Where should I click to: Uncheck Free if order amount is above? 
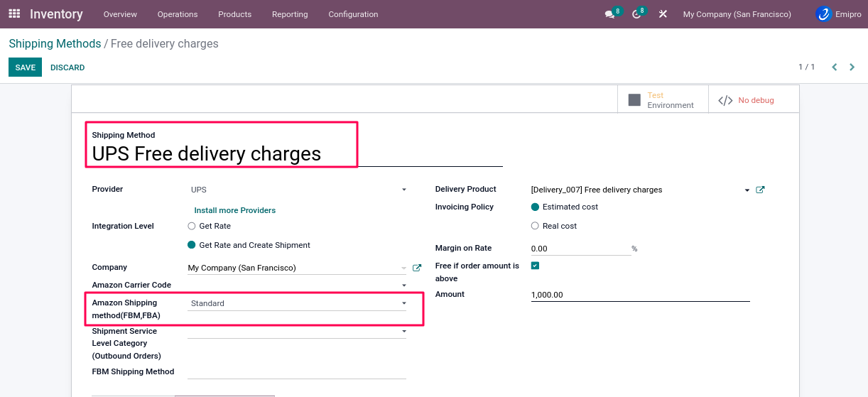click(536, 266)
